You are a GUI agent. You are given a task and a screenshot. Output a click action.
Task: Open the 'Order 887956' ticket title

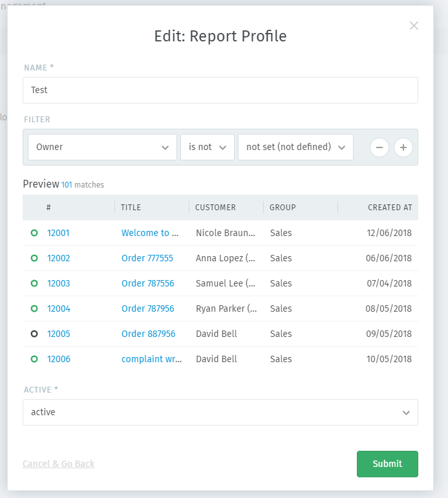point(148,334)
